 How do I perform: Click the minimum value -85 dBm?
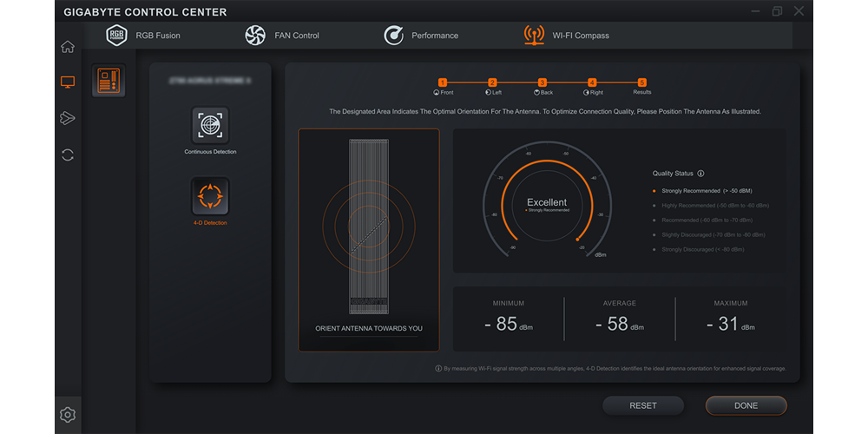point(508,325)
